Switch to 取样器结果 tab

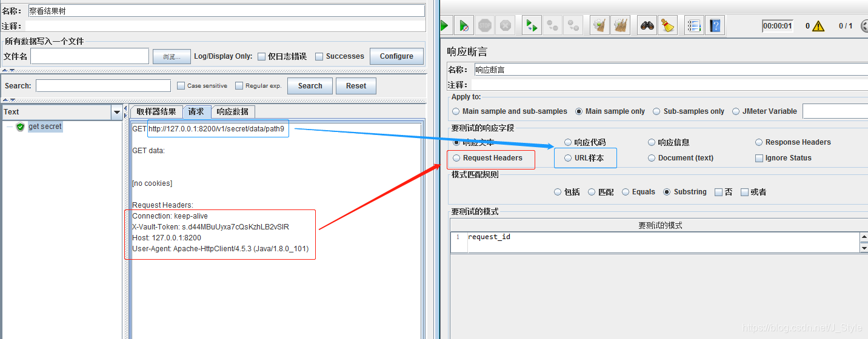[156, 112]
